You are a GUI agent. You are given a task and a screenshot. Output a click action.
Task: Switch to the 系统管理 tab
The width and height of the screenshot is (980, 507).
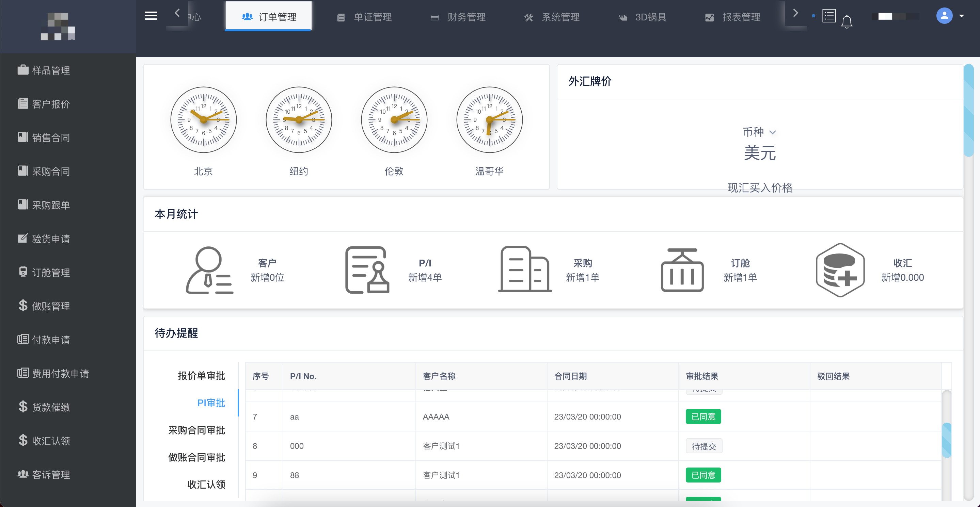pos(552,17)
